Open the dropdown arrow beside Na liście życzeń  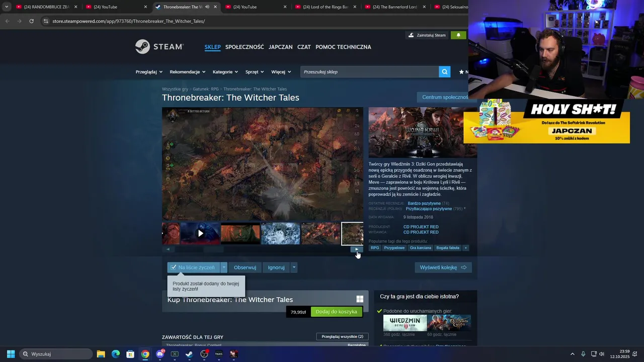pyautogui.click(x=224, y=267)
